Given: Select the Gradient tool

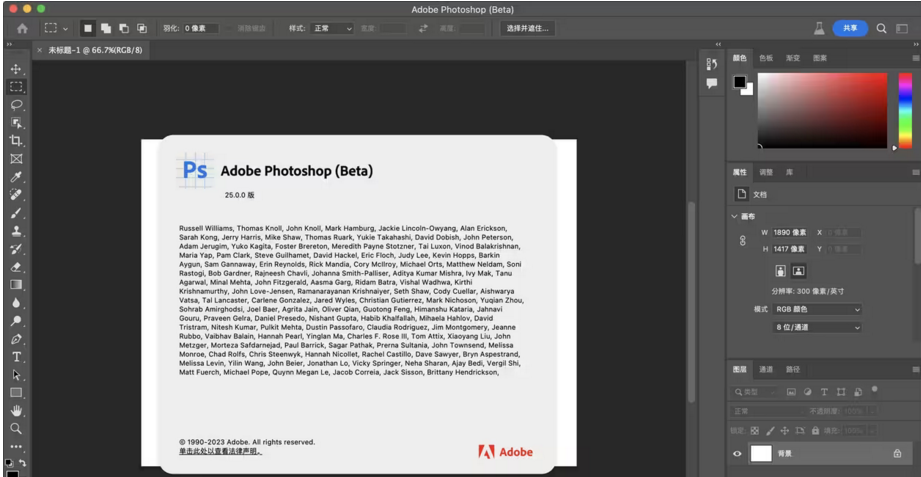Looking at the screenshot, I should pos(16,285).
